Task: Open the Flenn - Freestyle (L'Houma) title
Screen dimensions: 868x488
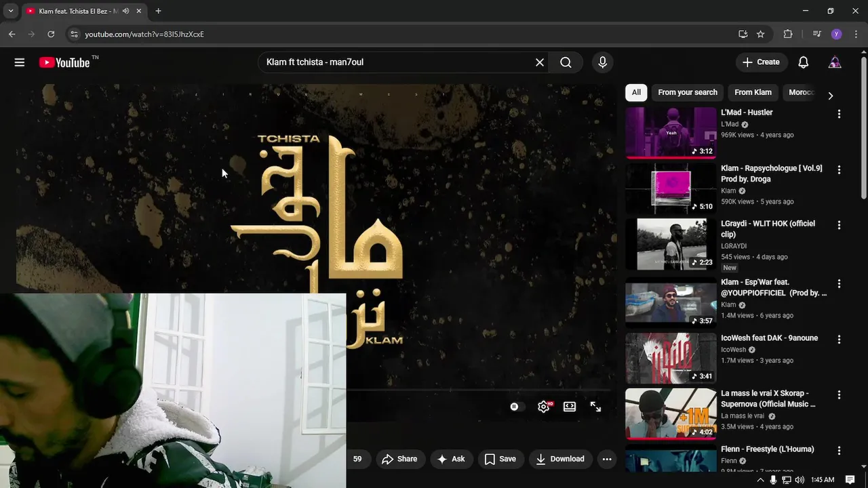Action: coord(767,449)
